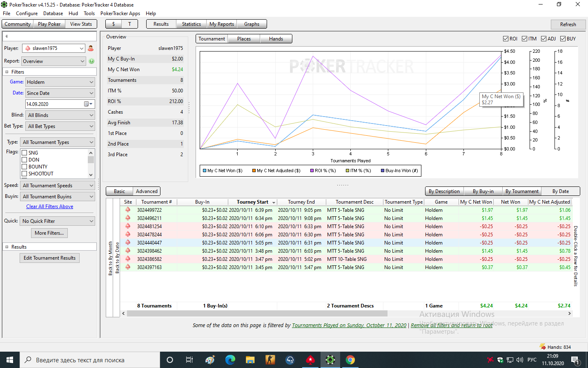
Task: Click the red tray icon near the shield
Action: coord(490,360)
